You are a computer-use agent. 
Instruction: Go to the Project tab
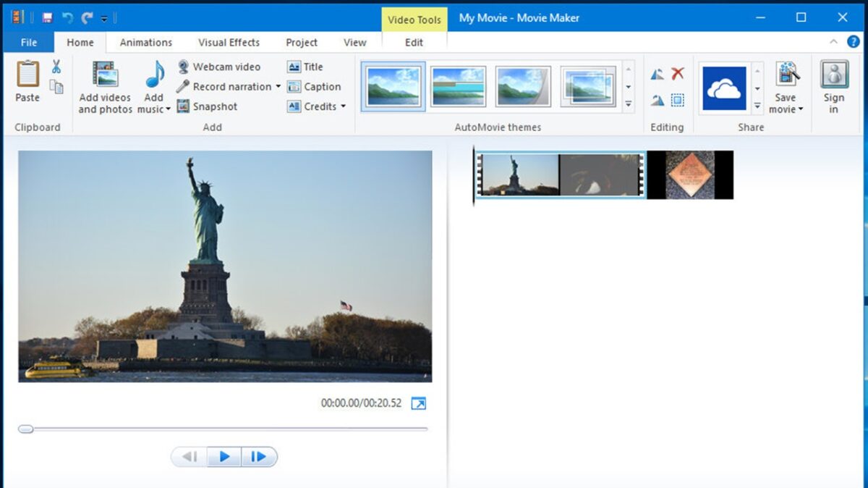pyautogui.click(x=302, y=42)
